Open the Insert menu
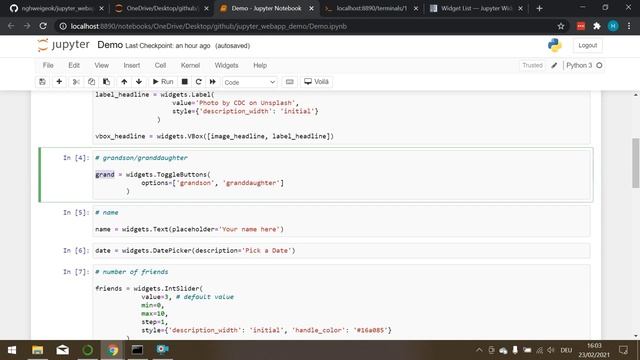Viewport: 640px width, 360px height. (131, 65)
